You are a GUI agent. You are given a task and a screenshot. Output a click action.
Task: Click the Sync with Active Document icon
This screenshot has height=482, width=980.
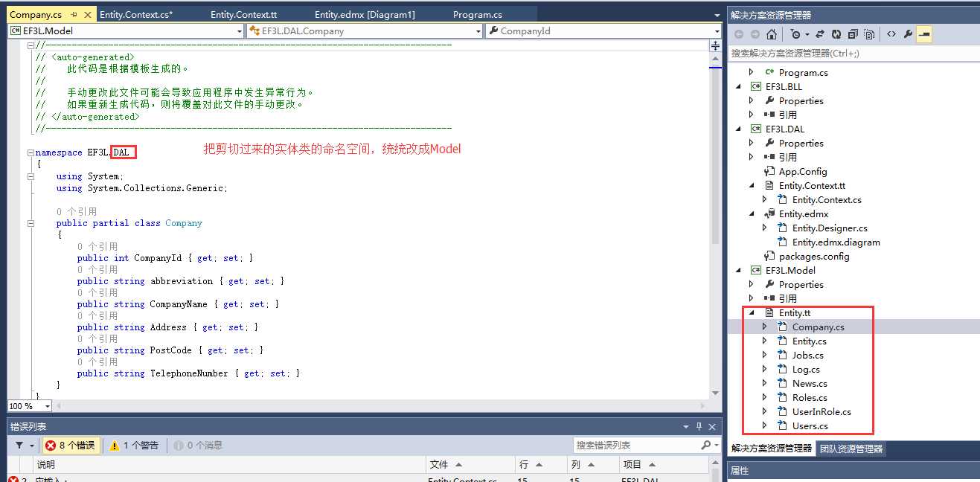[819, 34]
